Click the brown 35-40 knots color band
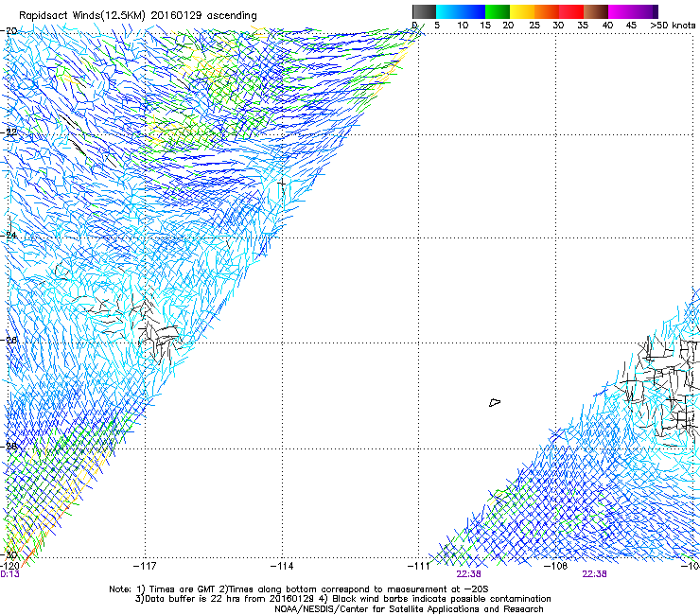Image resolution: width=700 pixels, height=615 pixels. (x=596, y=11)
